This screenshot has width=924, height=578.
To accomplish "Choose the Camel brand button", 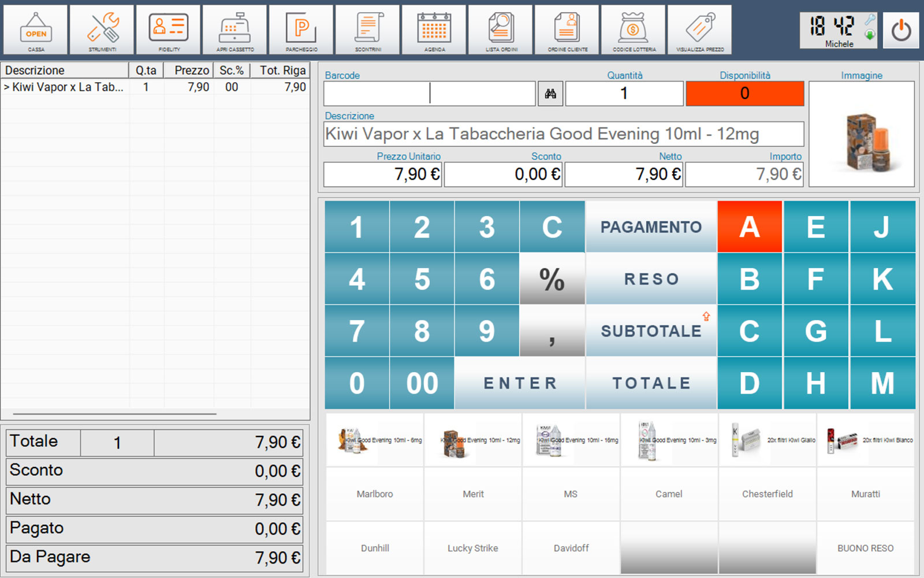I will click(x=669, y=494).
